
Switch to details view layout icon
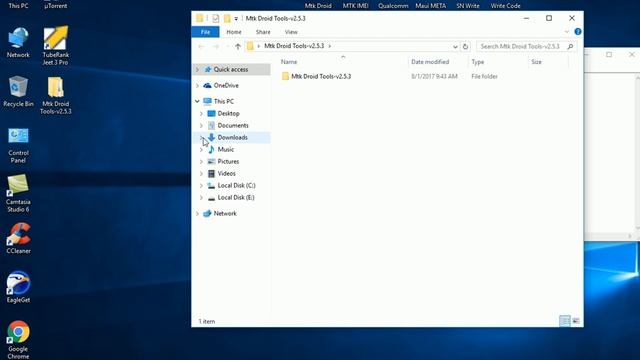[x=564, y=321]
